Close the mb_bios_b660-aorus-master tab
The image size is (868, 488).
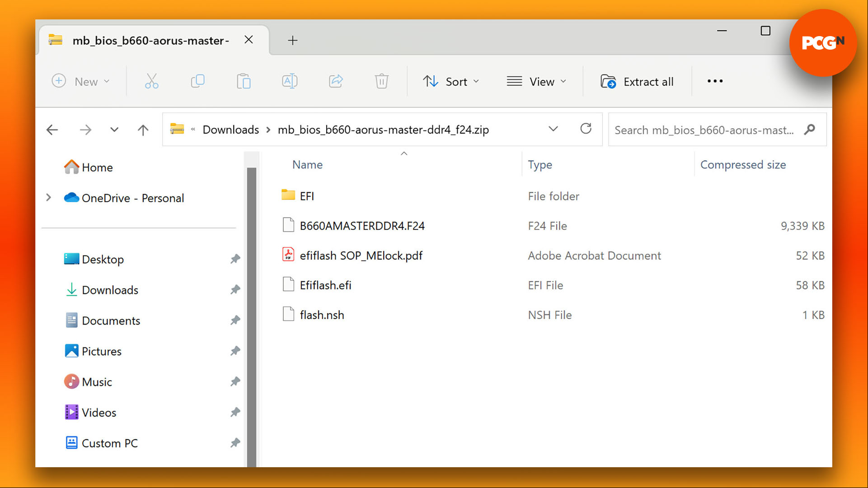point(249,40)
